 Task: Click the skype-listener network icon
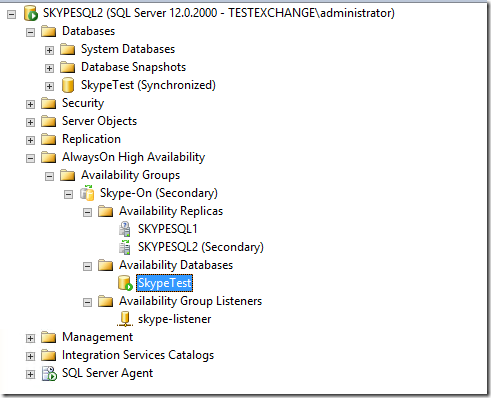pos(125,319)
